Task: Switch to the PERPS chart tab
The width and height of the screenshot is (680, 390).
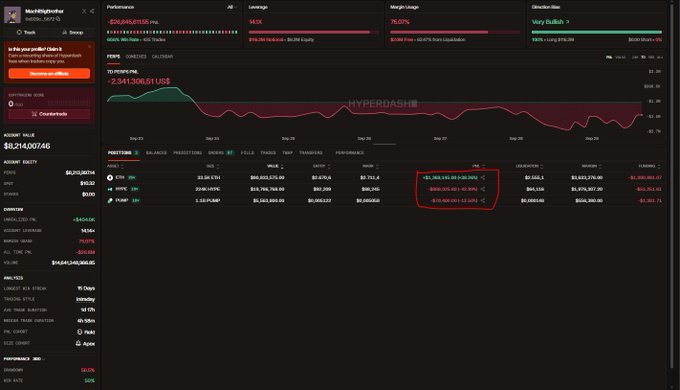Action: [x=114, y=57]
